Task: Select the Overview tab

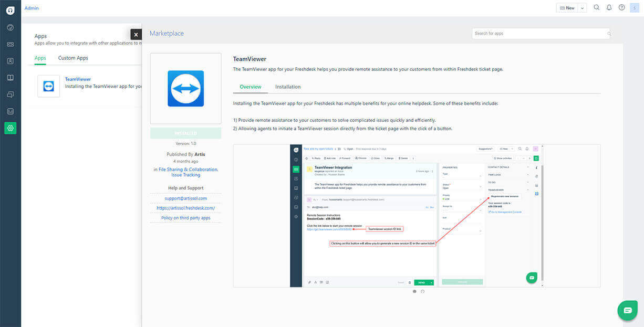Action: (251, 87)
